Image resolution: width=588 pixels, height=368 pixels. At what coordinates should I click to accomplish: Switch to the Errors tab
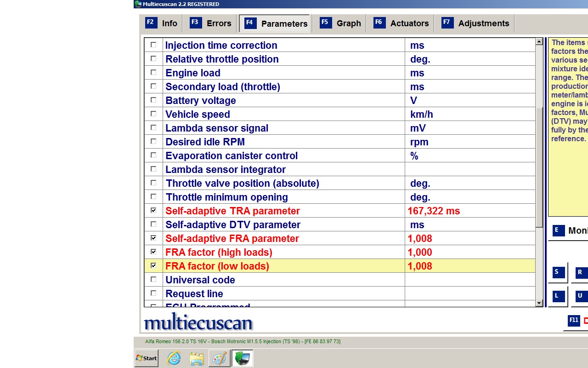coord(210,23)
